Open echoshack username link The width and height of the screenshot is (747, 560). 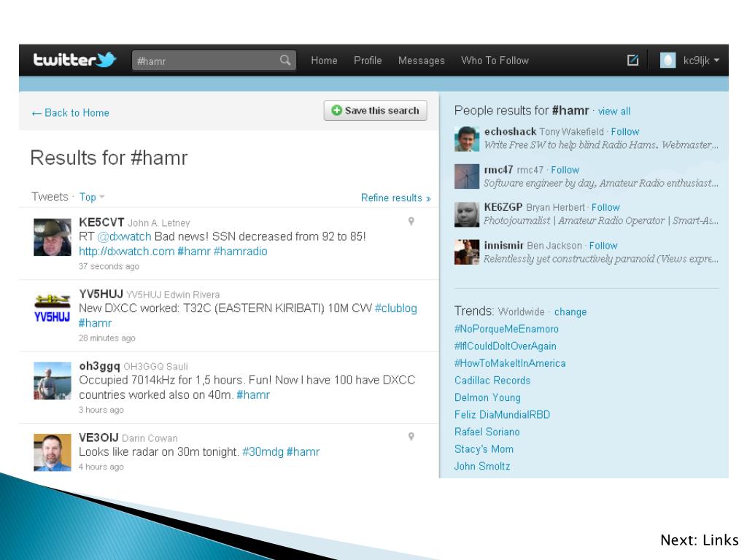click(510, 131)
